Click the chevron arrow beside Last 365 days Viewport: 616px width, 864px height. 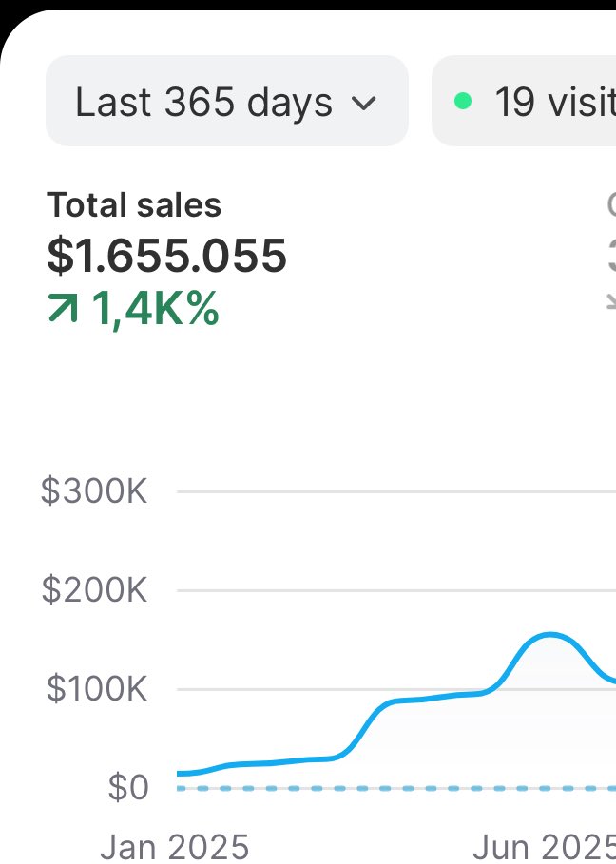364,103
